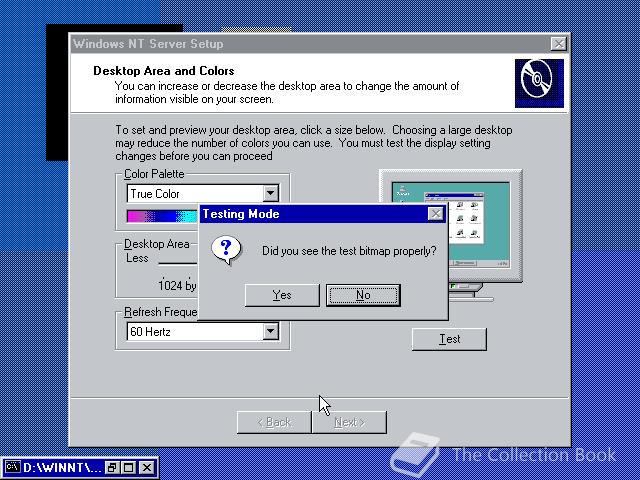Close the Windows NT Server Setup window
Screen dimensions: 640x480
tap(558, 44)
